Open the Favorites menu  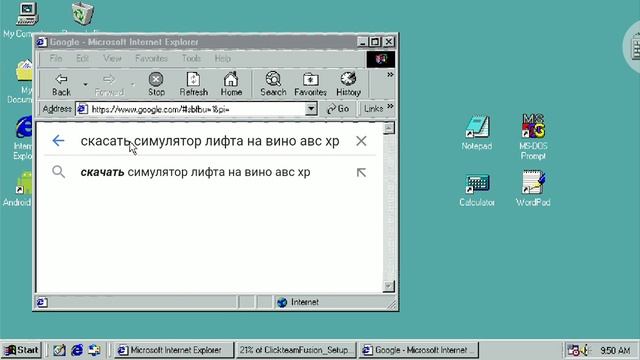[151, 58]
